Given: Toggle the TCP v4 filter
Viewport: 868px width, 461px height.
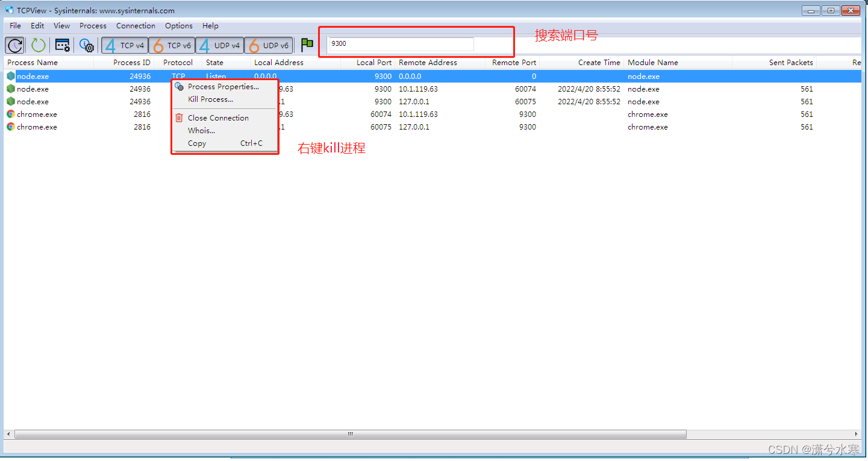Looking at the screenshot, I should (125, 45).
